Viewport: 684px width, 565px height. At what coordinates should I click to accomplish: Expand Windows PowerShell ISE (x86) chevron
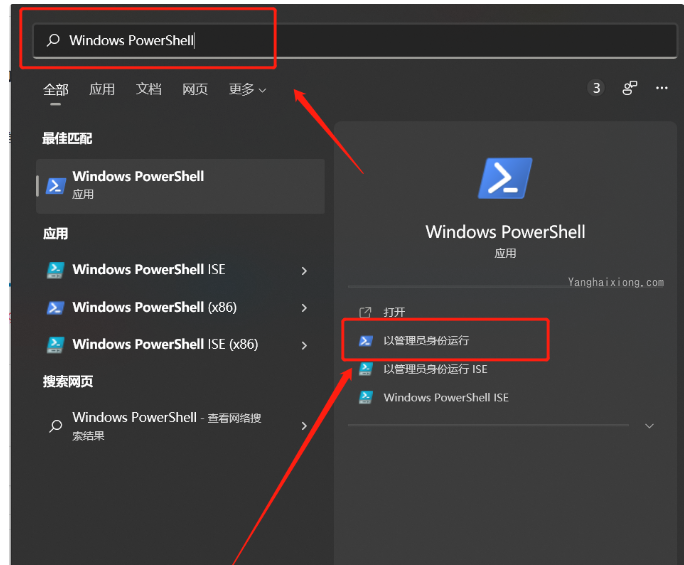304,346
